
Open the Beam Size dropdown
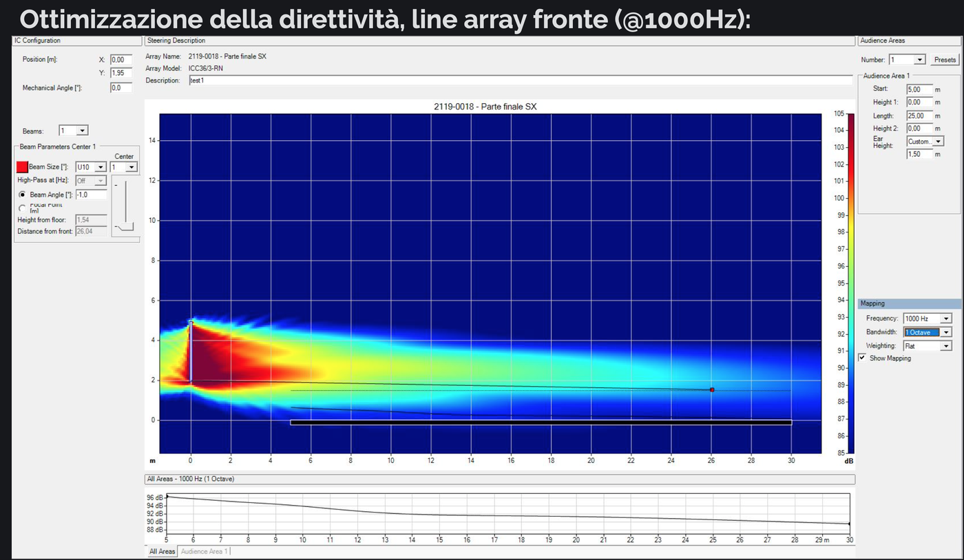tap(101, 167)
